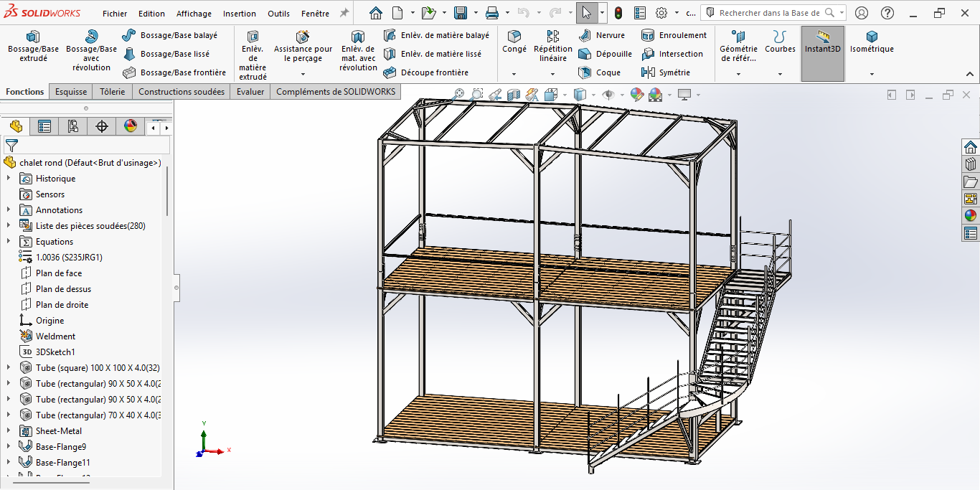Click the Isométrique view icon

(872, 37)
